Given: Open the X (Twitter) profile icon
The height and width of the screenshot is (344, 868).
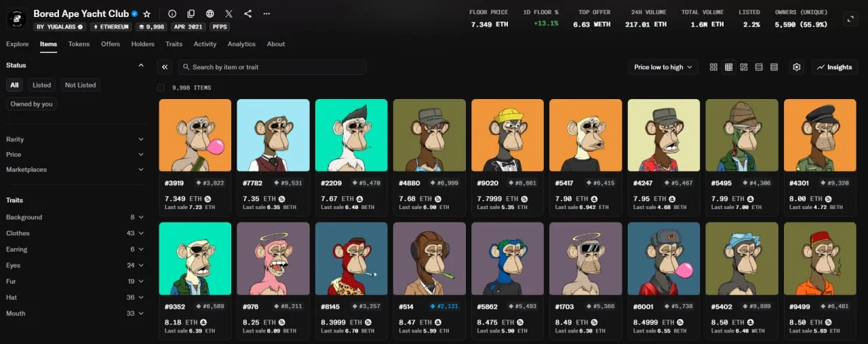Looking at the screenshot, I should click(x=229, y=14).
